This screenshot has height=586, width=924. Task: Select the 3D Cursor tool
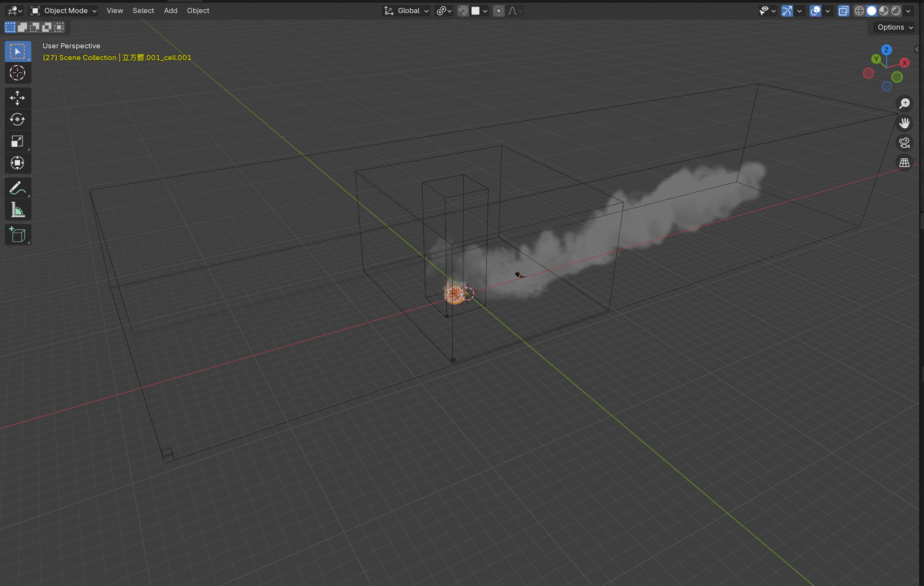tap(17, 73)
